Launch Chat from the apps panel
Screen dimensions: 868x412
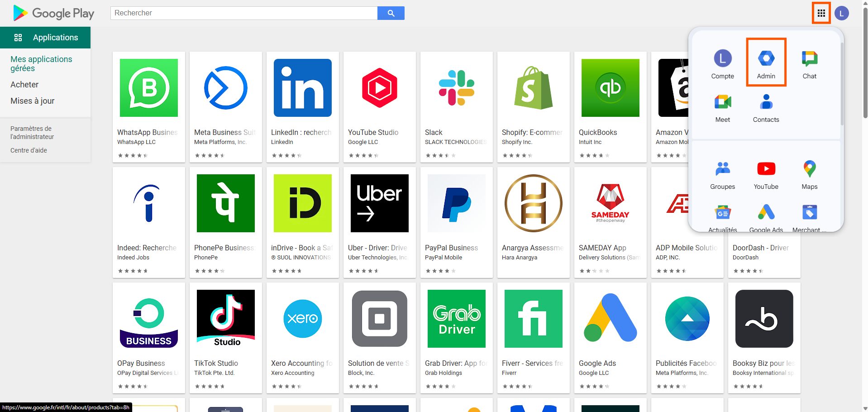point(809,64)
